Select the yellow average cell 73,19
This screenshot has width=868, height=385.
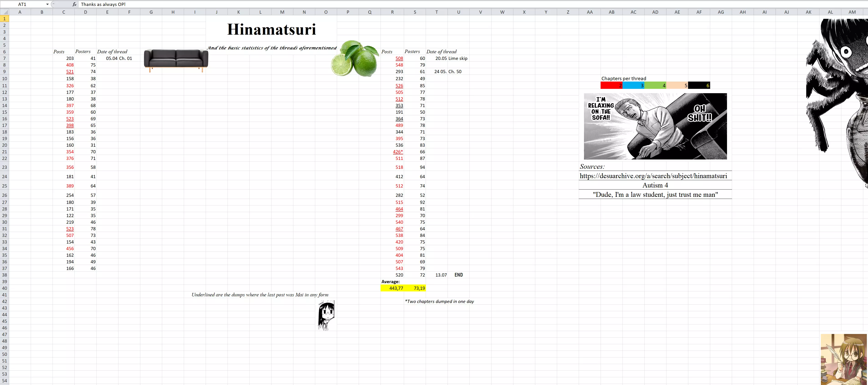(415, 288)
